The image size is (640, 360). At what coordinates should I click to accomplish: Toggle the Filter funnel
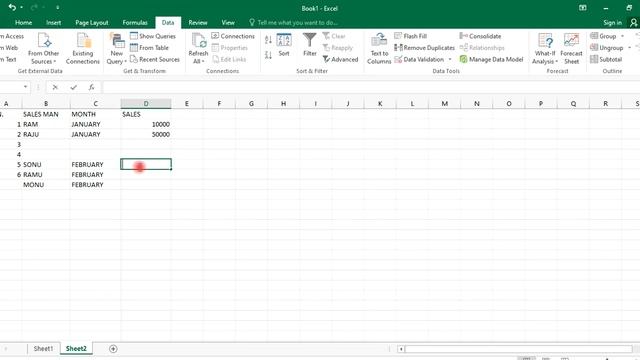click(x=310, y=45)
